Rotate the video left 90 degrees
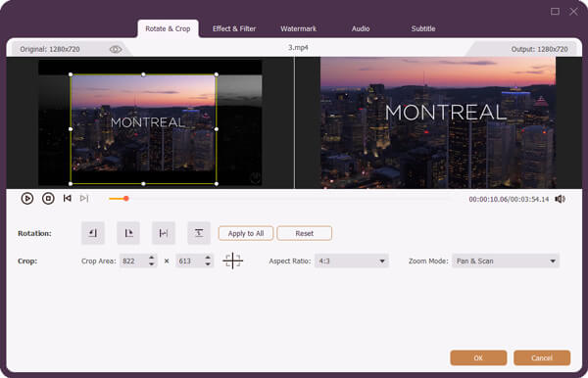Screen dimensions: 588x378 93,233
